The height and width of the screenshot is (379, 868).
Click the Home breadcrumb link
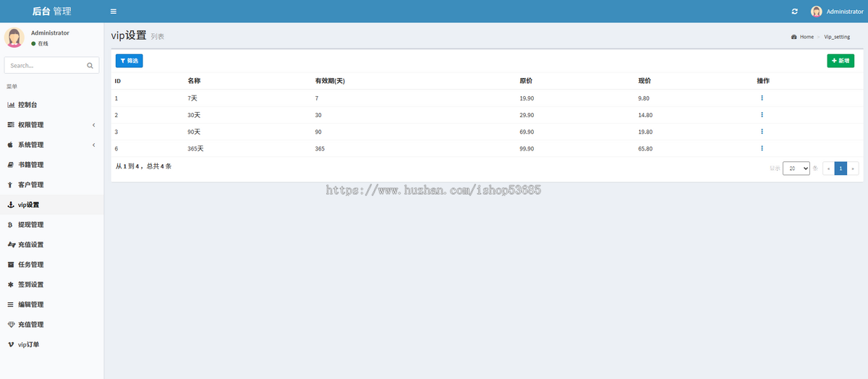(x=807, y=37)
